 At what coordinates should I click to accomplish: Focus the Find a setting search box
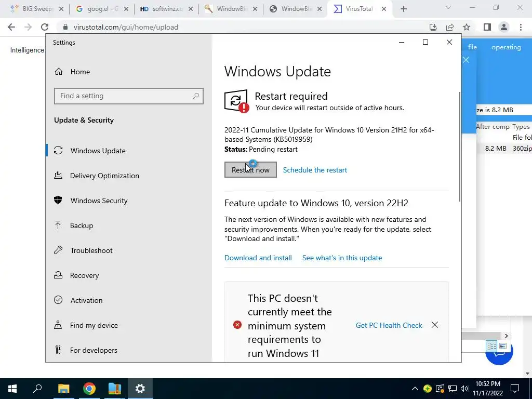click(x=129, y=96)
